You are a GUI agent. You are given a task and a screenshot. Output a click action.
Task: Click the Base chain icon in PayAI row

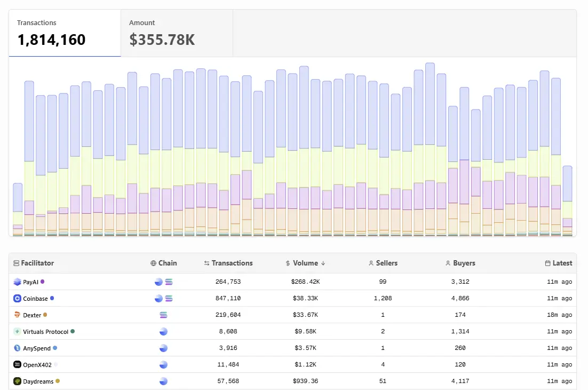pos(158,282)
